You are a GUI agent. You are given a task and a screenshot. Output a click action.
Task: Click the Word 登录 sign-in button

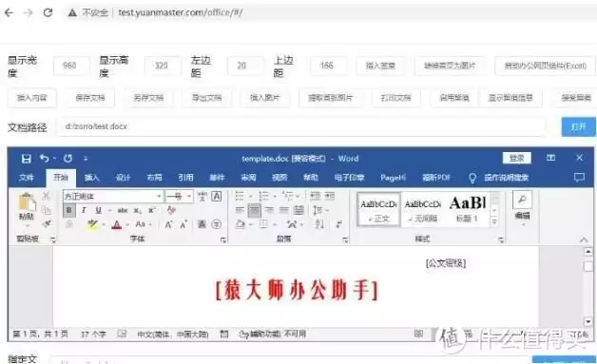tap(517, 158)
